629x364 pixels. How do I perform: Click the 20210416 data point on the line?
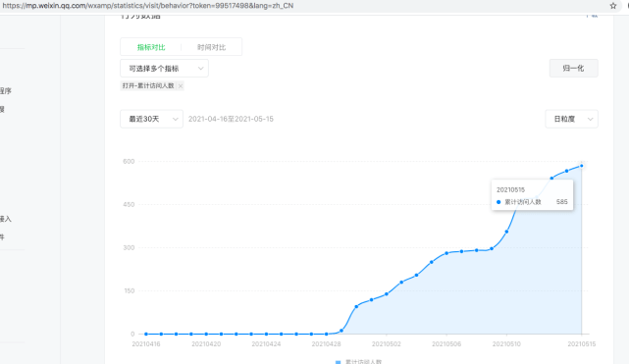(x=146, y=334)
